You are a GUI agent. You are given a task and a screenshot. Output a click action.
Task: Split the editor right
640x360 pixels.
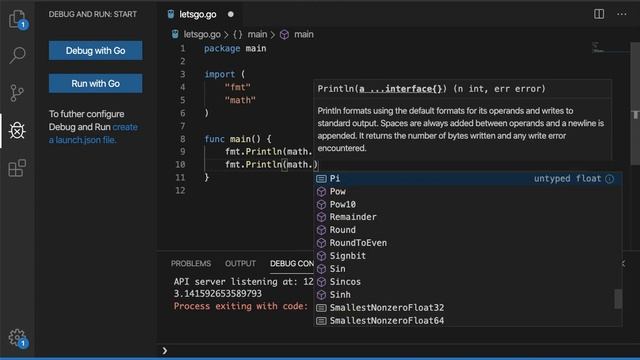[599, 14]
